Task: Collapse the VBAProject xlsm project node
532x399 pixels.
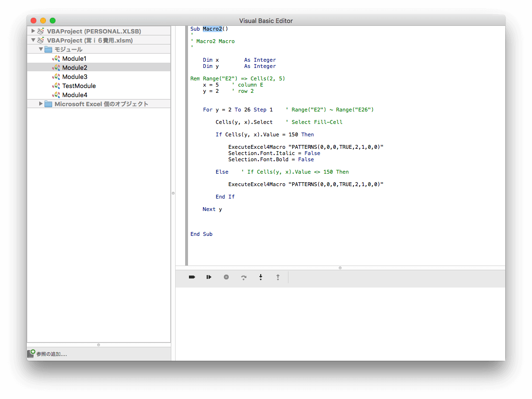Action: click(x=33, y=40)
